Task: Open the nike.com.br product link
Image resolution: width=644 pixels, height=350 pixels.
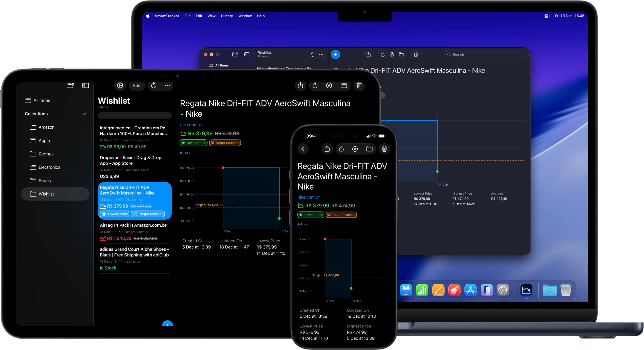Action: 191,125
